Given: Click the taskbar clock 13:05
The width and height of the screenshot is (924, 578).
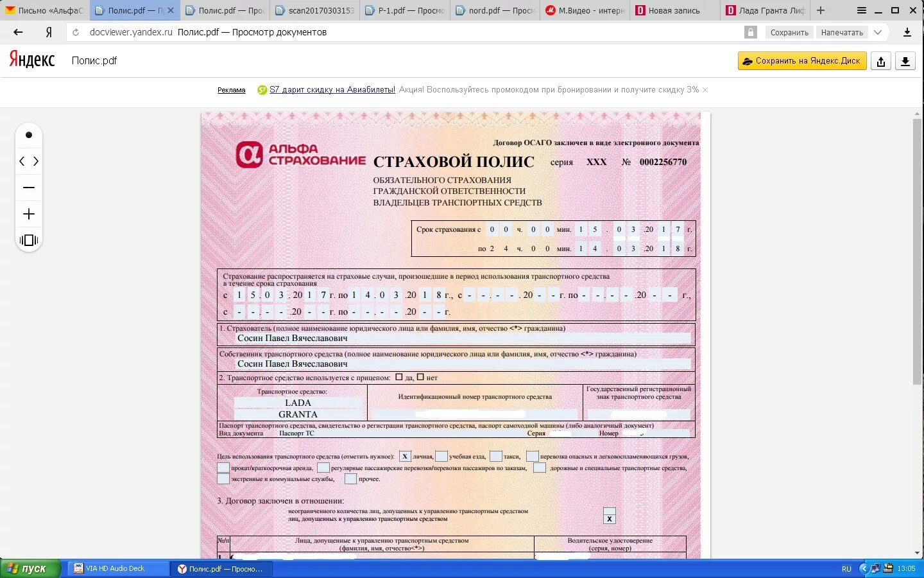Looking at the screenshot, I should pyautogui.click(x=906, y=569).
